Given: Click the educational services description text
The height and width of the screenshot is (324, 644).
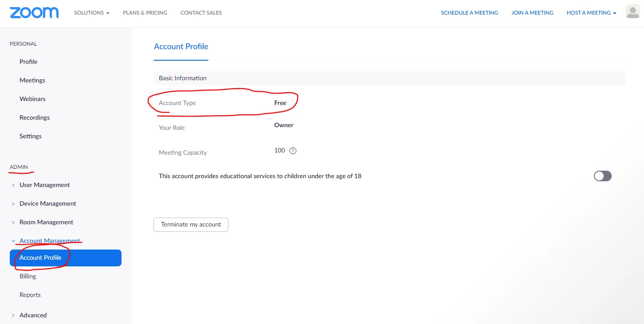Looking at the screenshot, I should coord(260,176).
